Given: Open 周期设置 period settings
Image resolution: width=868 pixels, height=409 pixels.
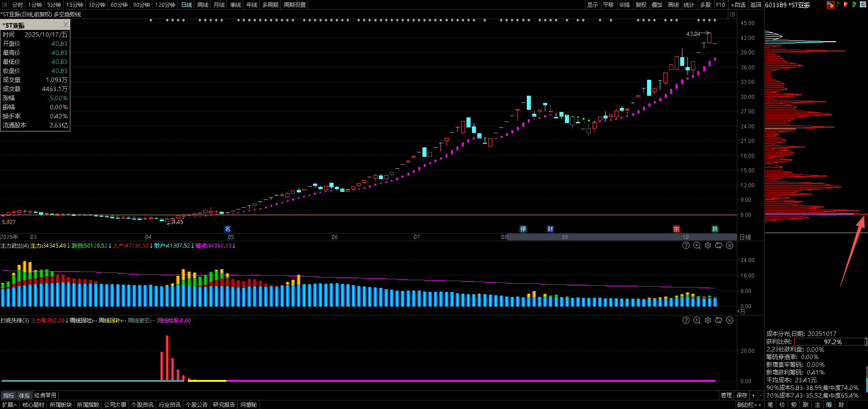Looking at the screenshot, I should coord(294,5).
